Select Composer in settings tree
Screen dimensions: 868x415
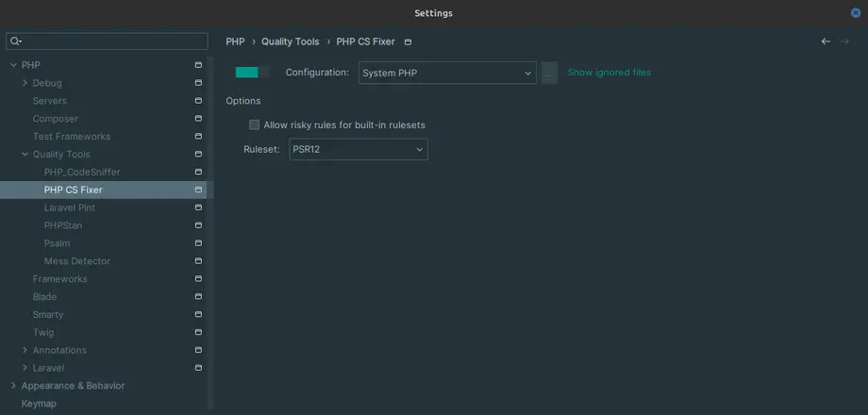56,119
